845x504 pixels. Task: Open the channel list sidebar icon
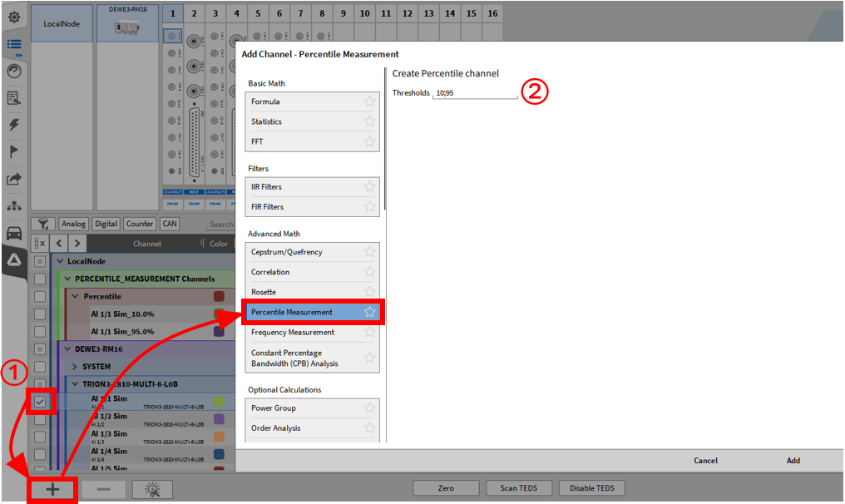tap(14, 45)
